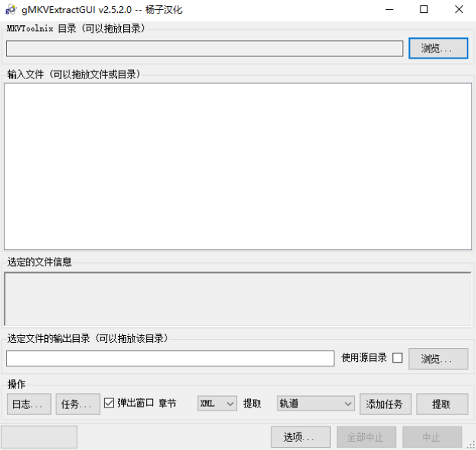Expand the XML chapter format dropdown

(x=217, y=404)
